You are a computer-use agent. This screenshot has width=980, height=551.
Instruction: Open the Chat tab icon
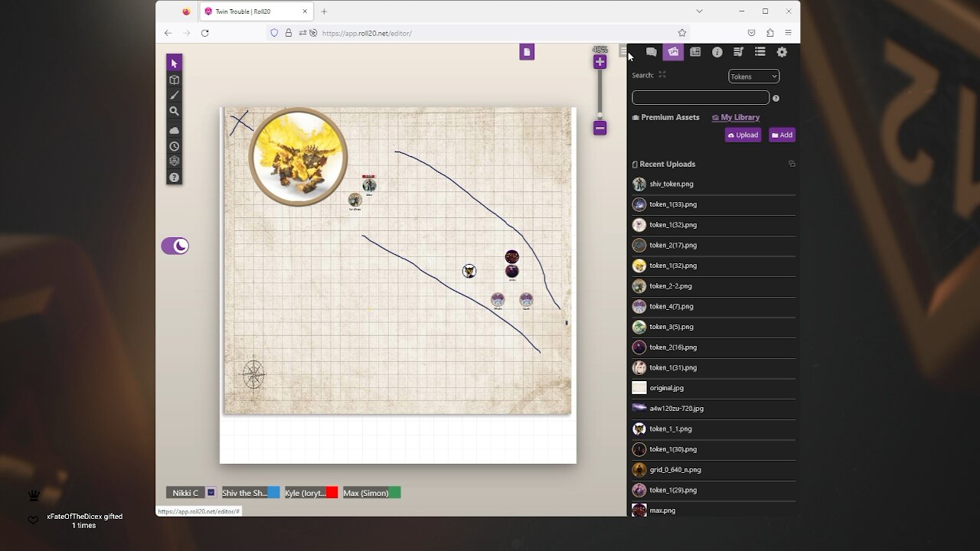click(651, 52)
